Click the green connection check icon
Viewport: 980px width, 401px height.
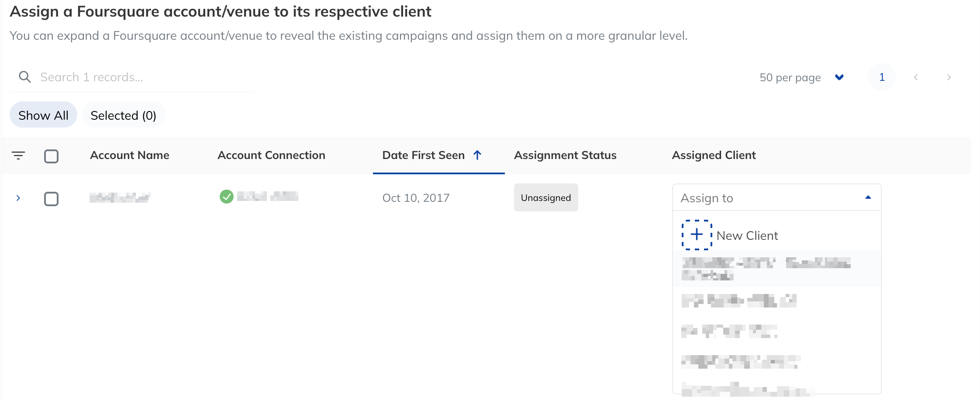click(x=226, y=197)
